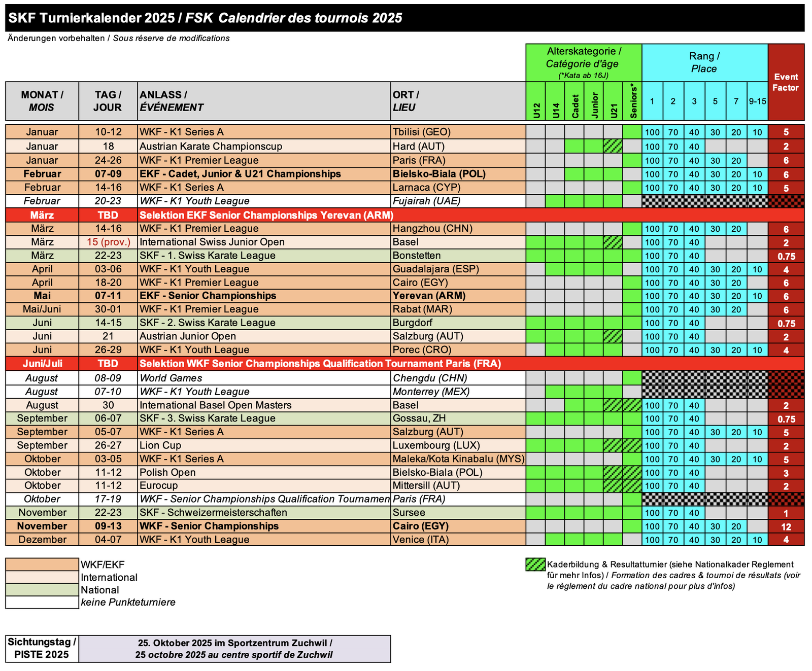This screenshot has height=671, width=812.
Task: Click the Selektion EKF Senior Championships Yerevan row
Action: coord(266,215)
